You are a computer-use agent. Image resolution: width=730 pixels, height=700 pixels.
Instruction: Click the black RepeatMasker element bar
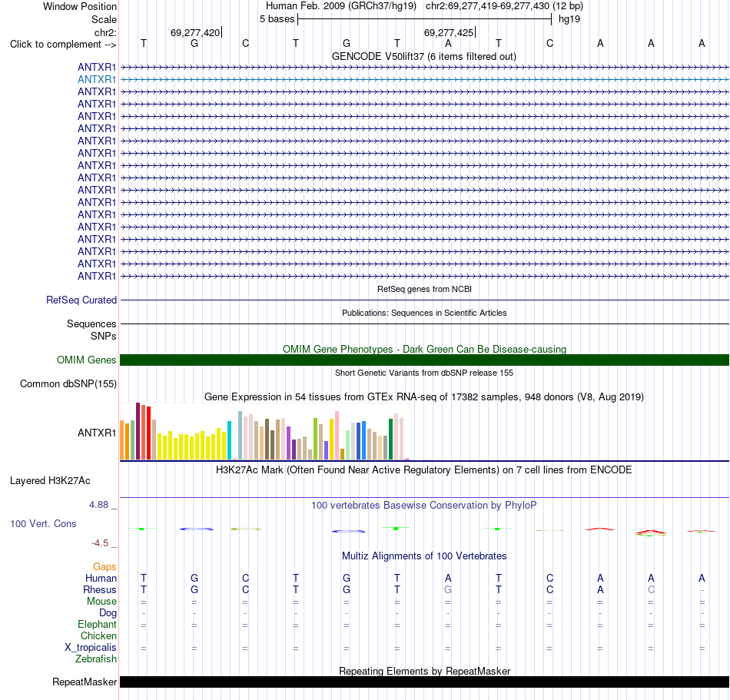pos(425,682)
